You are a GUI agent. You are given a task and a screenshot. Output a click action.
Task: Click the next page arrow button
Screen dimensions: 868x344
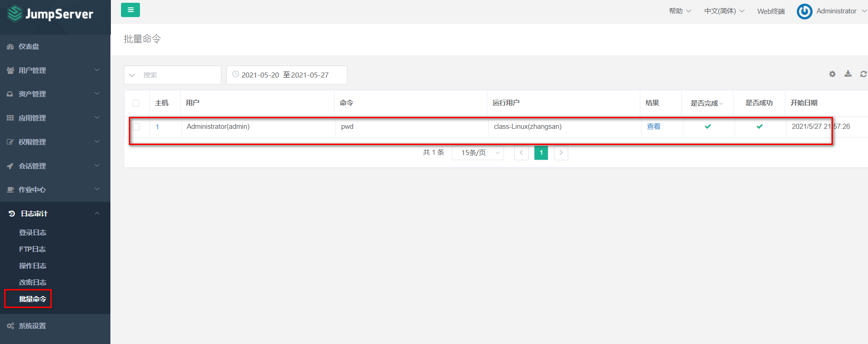[x=561, y=152]
